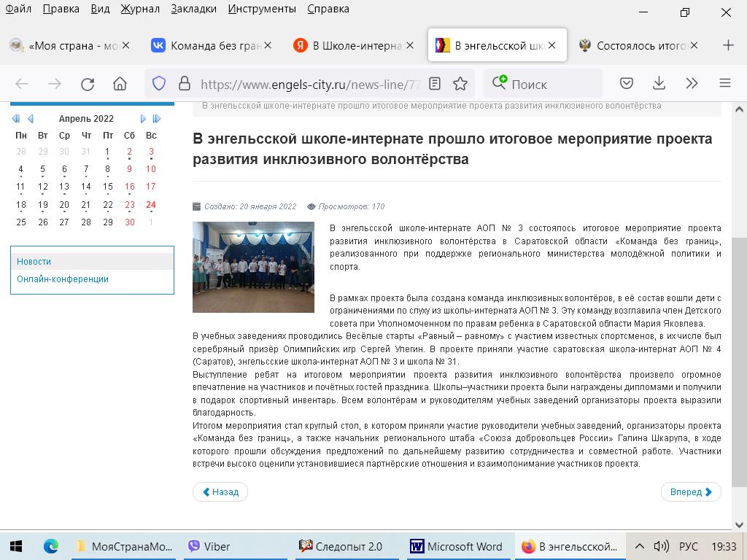Open the Правка menu
This screenshot has width=747, height=560.
click(61, 9)
